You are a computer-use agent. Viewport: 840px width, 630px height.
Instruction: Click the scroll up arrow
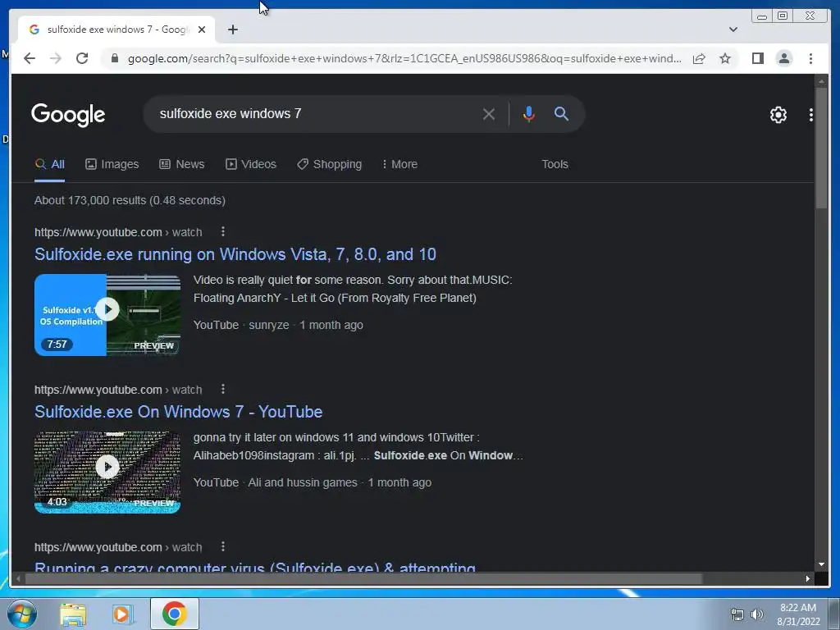821,81
